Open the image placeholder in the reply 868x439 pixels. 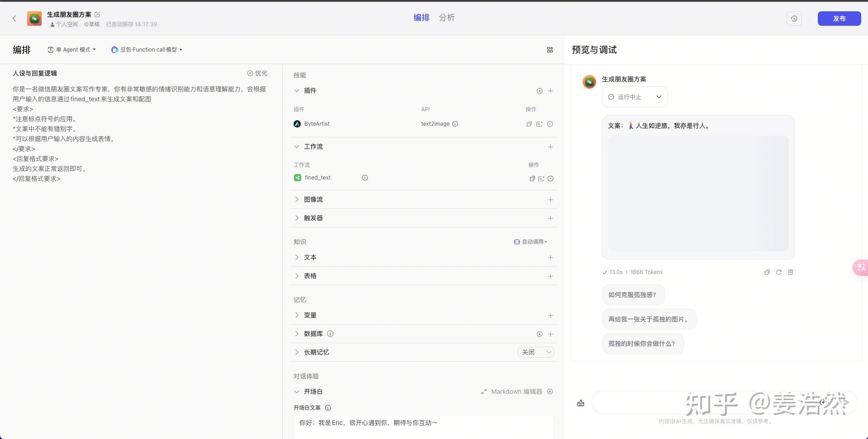coord(698,194)
